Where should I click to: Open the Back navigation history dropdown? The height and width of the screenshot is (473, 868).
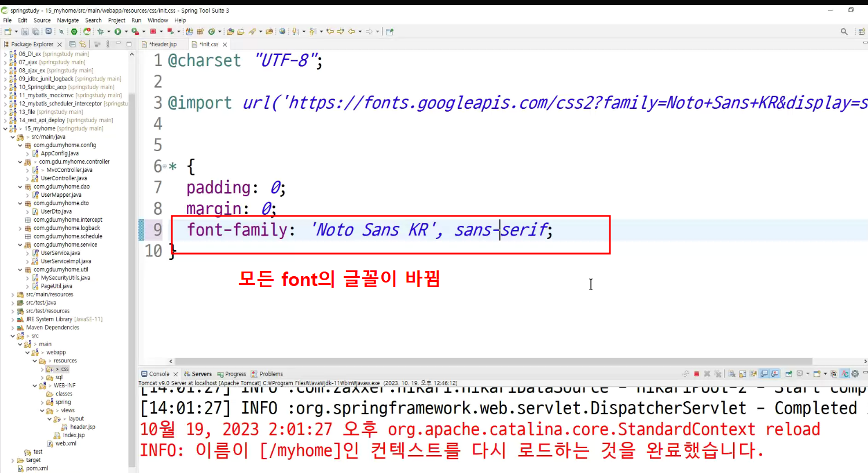360,31
